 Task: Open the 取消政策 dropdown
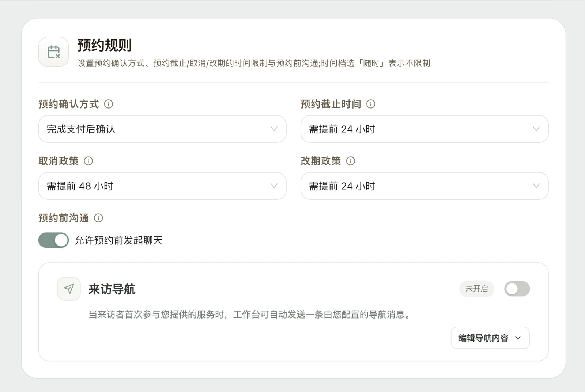point(162,186)
